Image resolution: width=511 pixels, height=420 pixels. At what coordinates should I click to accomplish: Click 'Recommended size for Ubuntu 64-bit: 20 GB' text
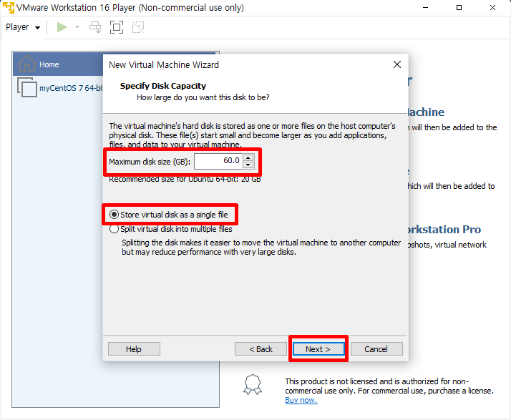[185, 179]
